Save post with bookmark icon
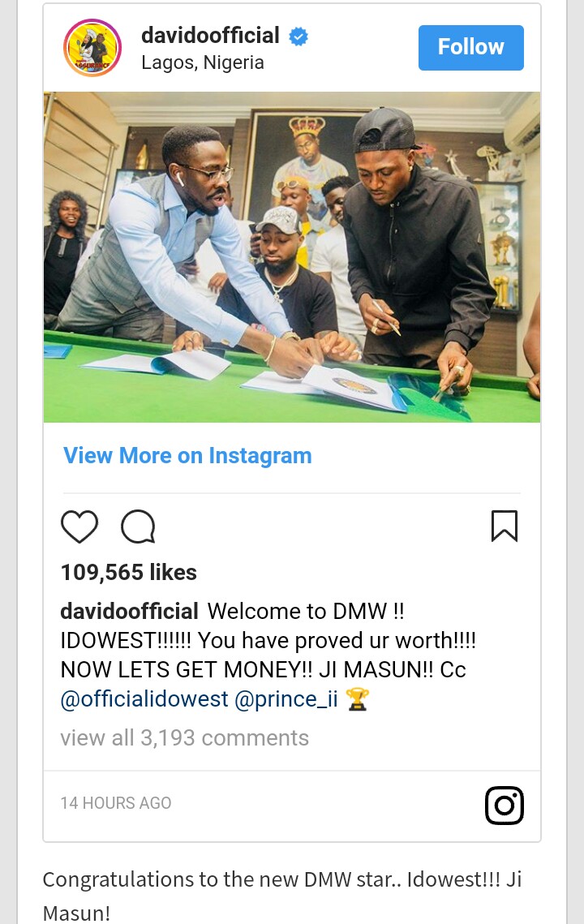The width and height of the screenshot is (584, 924). (505, 526)
